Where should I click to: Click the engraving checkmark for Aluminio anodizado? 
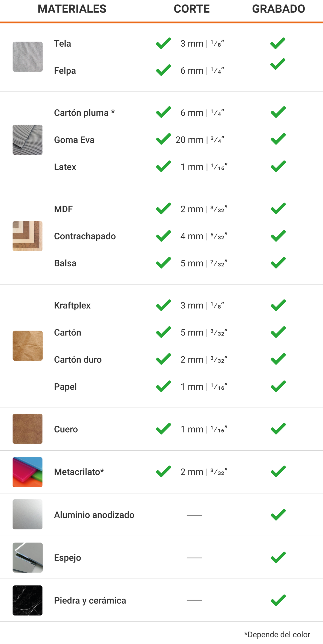coord(278,515)
